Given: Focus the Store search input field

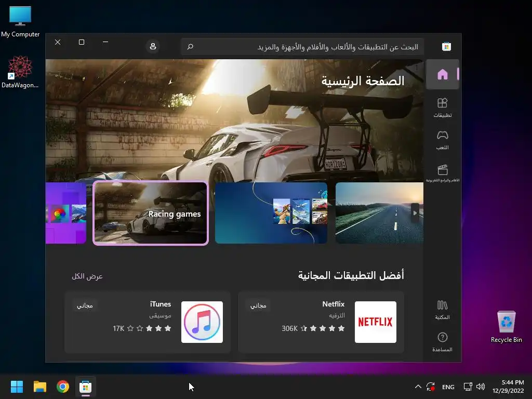Looking at the screenshot, I should point(302,46).
